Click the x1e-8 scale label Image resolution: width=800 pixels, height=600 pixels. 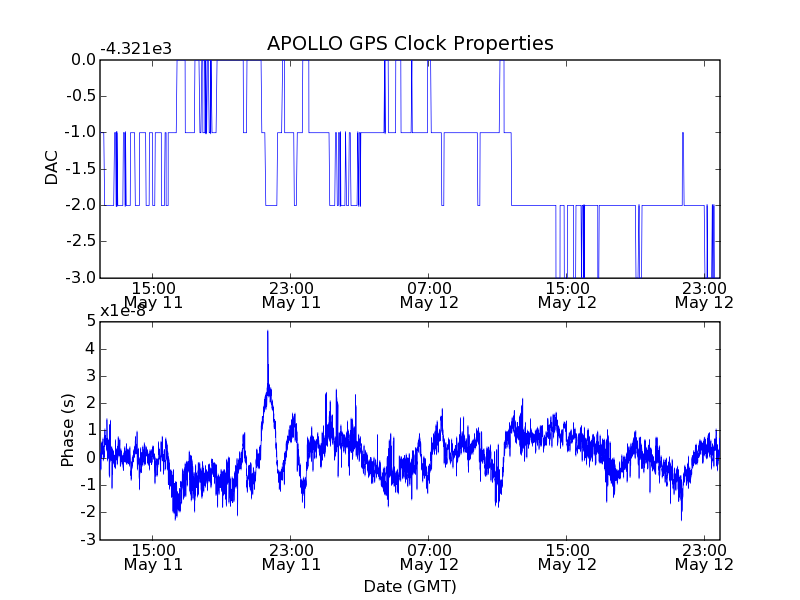tap(123, 311)
